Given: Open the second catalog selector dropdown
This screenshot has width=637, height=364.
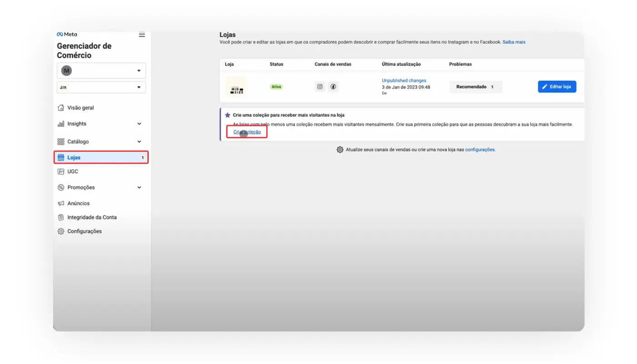Looking at the screenshot, I should 101,87.
